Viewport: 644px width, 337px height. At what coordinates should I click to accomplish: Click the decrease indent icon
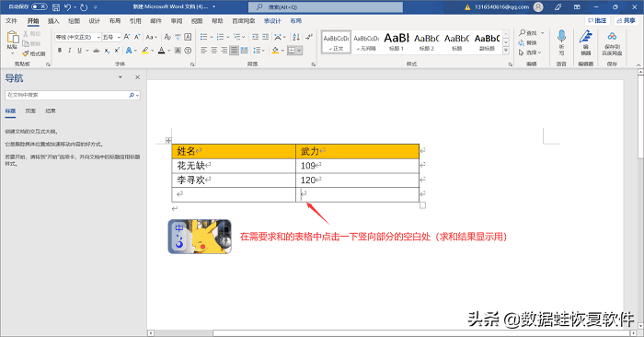click(255, 37)
